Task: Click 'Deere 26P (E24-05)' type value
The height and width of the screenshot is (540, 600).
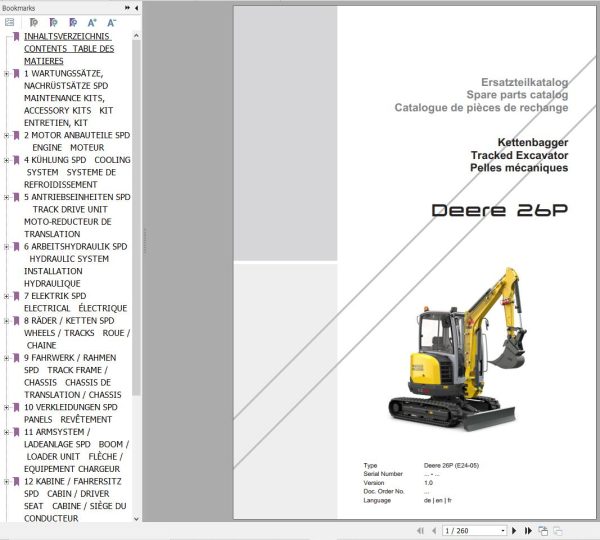Action: click(451, 465)
